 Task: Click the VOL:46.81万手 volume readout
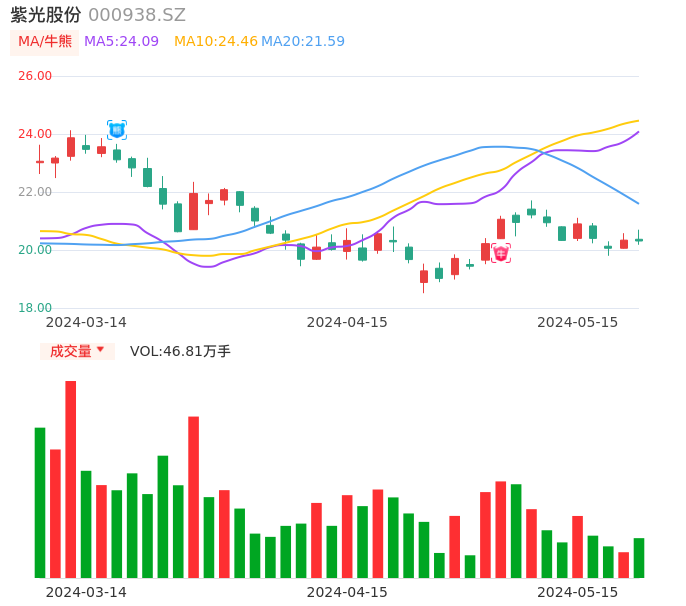[x=180, y=351]
